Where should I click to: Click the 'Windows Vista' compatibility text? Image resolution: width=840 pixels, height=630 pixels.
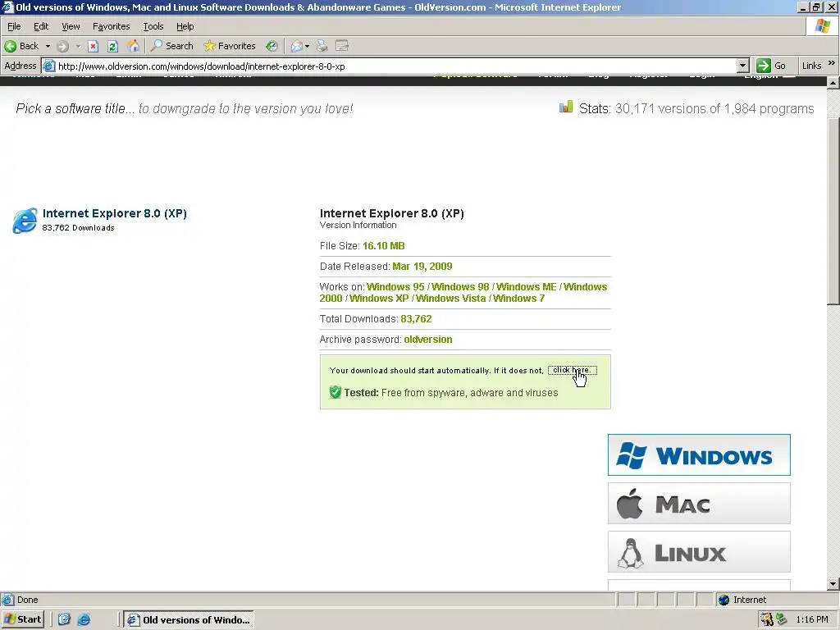tap(451, 299)
